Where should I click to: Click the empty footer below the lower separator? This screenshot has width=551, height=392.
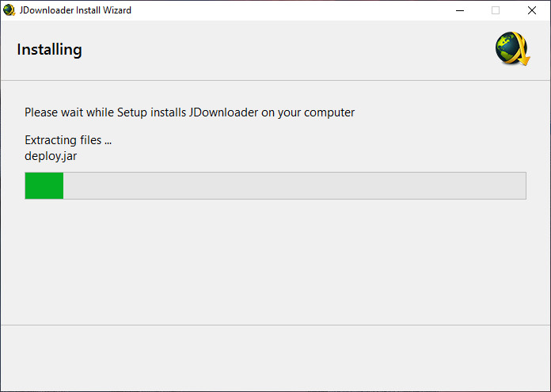pos(275,358)
